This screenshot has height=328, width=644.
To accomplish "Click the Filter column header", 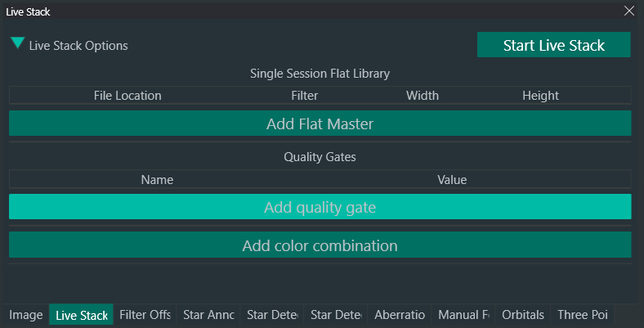I will click(x=305, y=96).
